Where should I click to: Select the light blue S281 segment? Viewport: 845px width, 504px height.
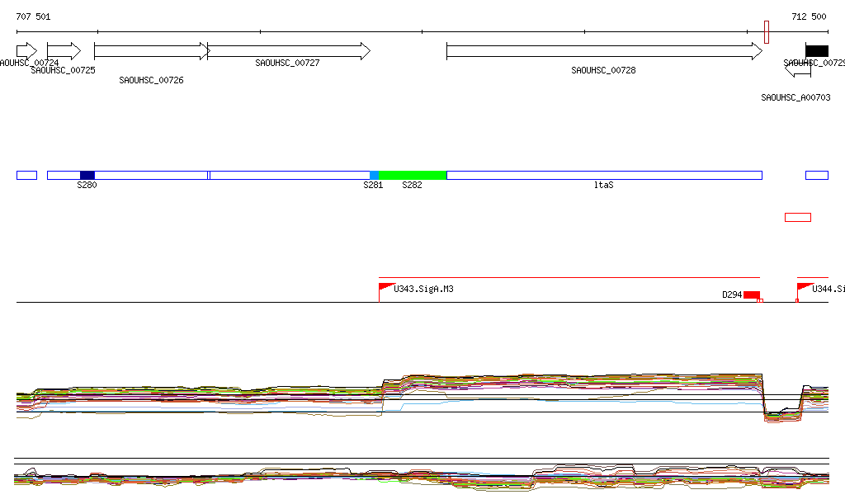pos(374,175)
